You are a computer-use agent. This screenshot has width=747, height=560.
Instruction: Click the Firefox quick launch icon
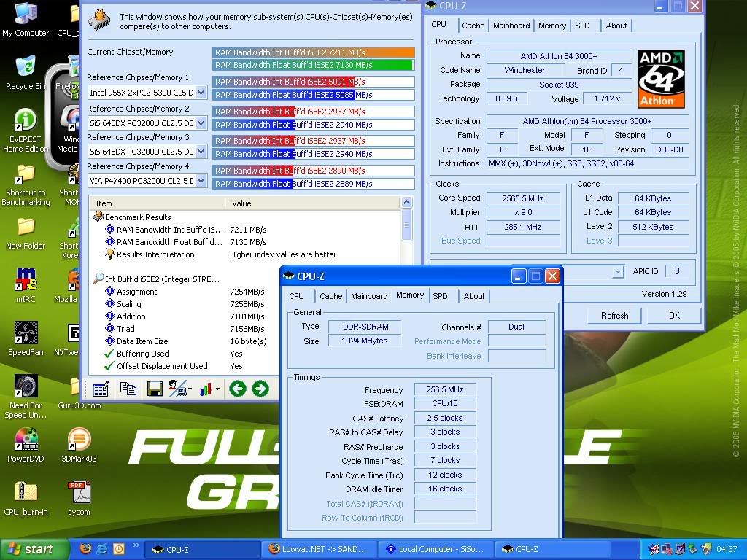pyautogui.click(x=85, y=549)
